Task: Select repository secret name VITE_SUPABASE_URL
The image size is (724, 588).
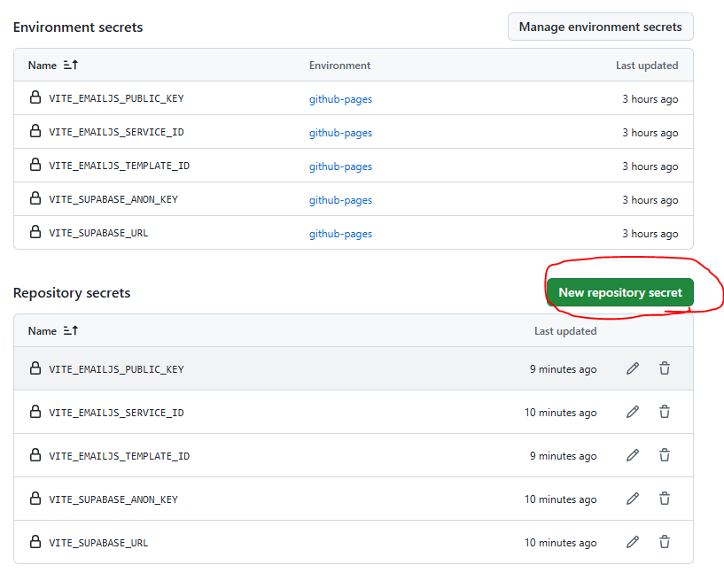Action: 98,543
